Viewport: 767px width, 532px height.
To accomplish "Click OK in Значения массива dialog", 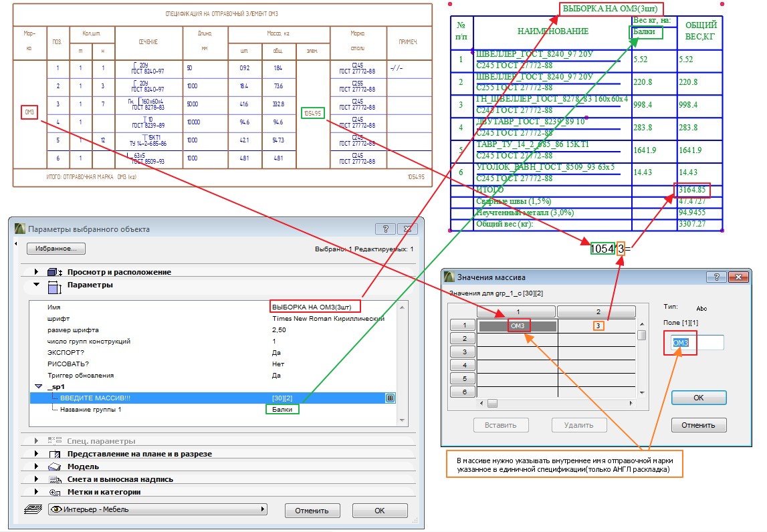I will click(699, 398).
